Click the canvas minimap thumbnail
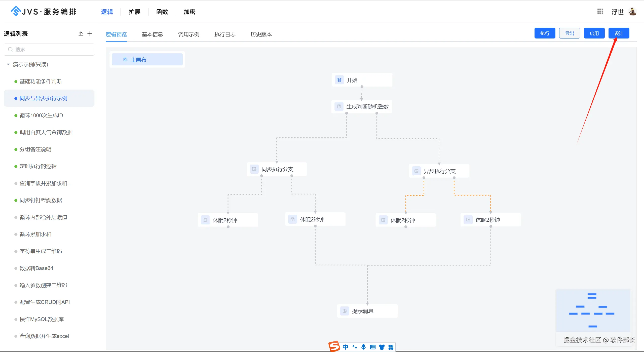 593,311
